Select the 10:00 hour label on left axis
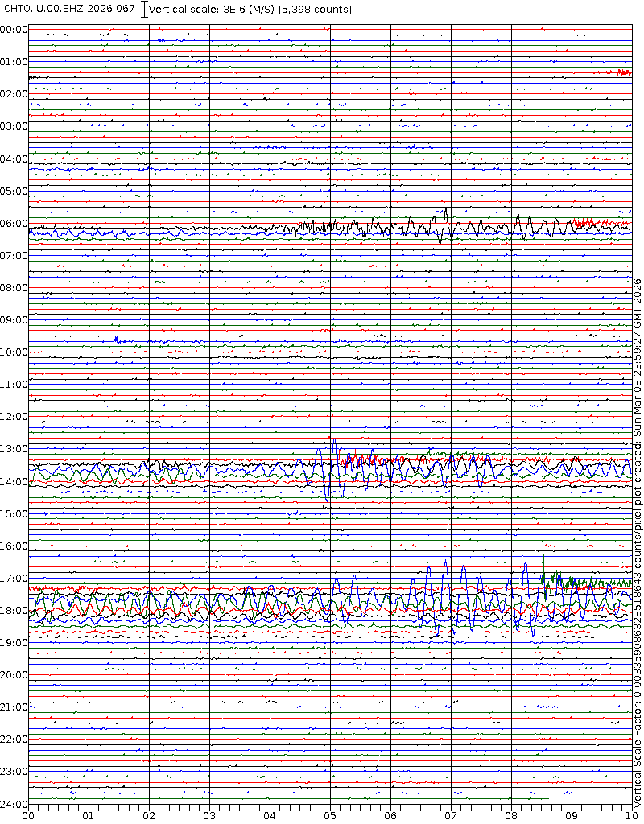The image size is (644, 824). click(14, 352)
